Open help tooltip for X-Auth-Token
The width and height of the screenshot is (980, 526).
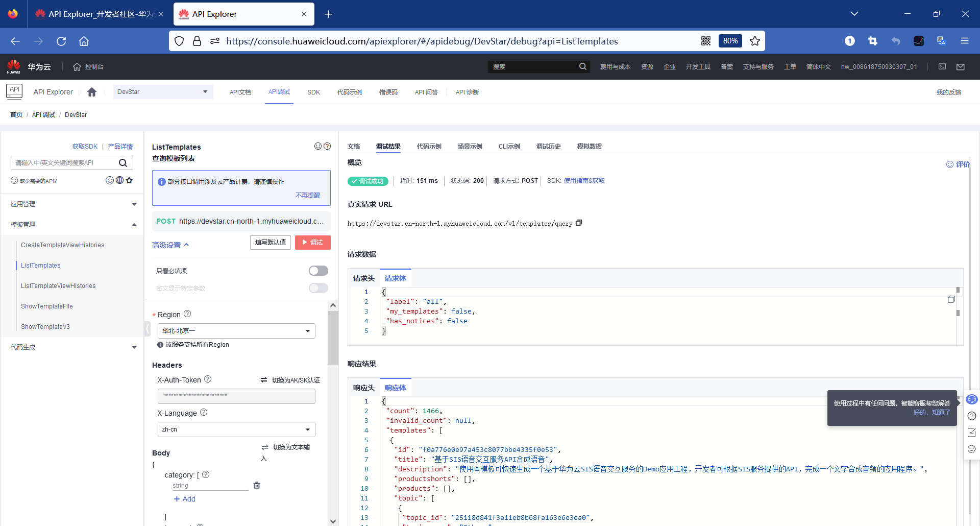click(208, 379)
